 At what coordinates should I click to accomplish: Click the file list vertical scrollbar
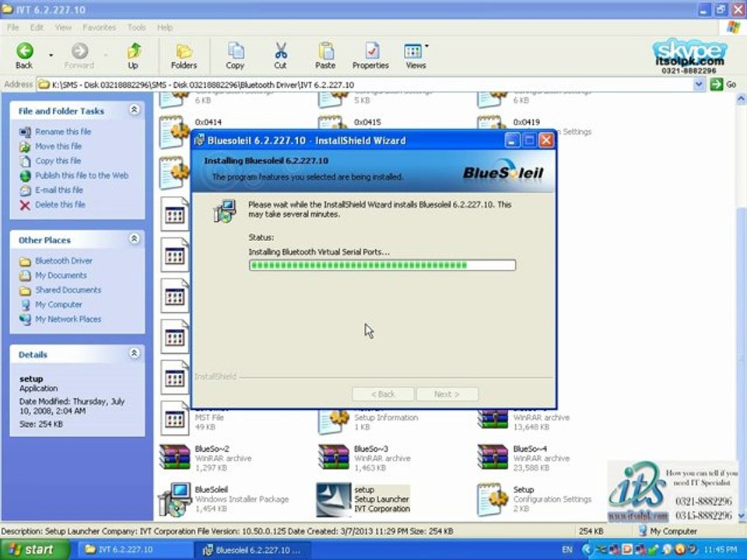[x=741, y=307]
